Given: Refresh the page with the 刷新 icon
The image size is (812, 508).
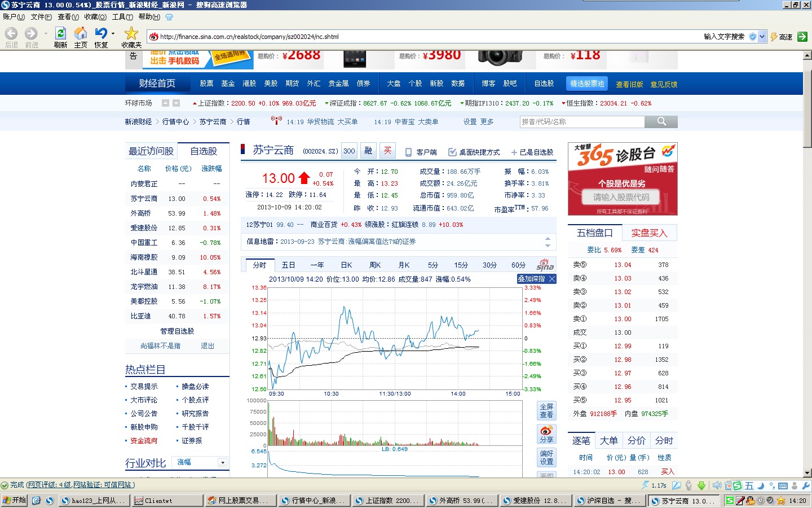Looking at the screenshot, I should [x=60, y=34].
